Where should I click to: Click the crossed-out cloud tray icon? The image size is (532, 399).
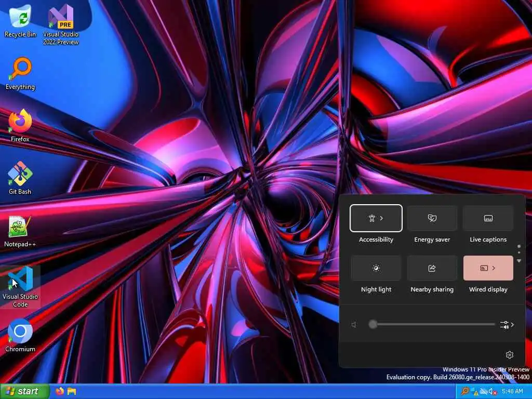(484, 392)
